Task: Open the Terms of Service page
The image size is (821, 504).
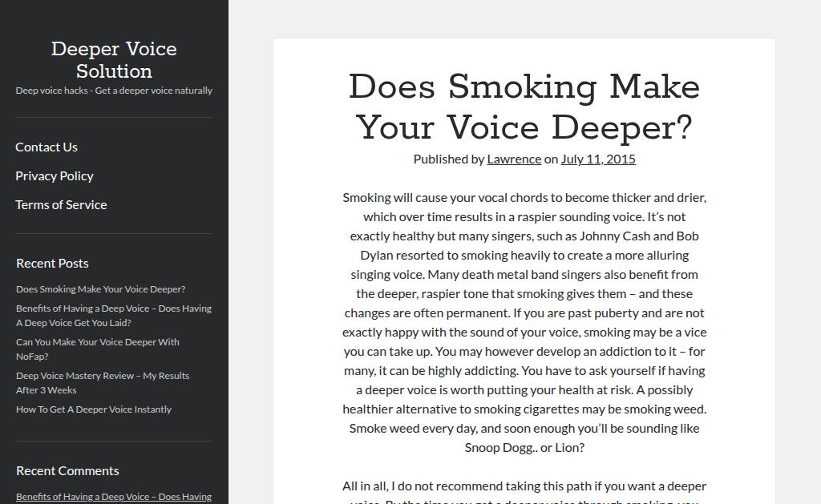Action: 61,204
